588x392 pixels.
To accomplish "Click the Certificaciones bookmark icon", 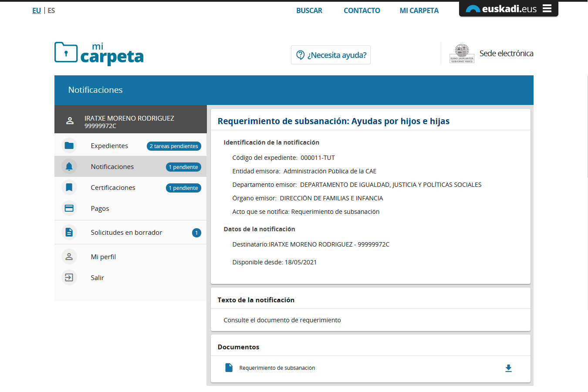I will pyautogui.click(x=69, y=187).
